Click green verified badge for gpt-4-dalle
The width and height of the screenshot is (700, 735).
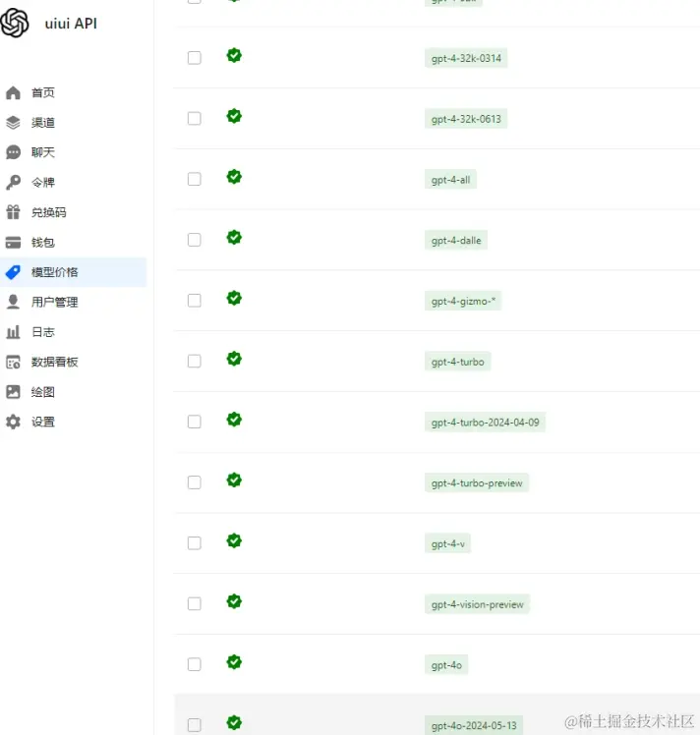point(234,237)
